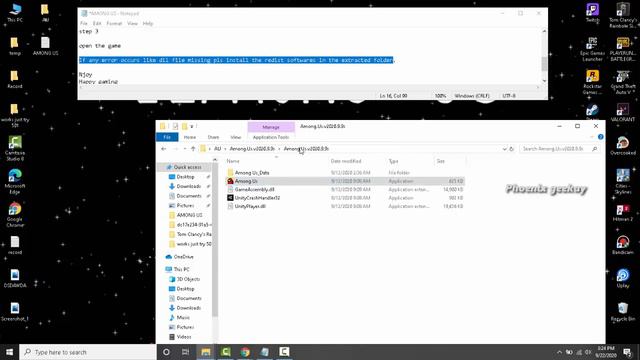
Task: Open recent locations dropdown arrow
Action: click(x=184, y=149)
